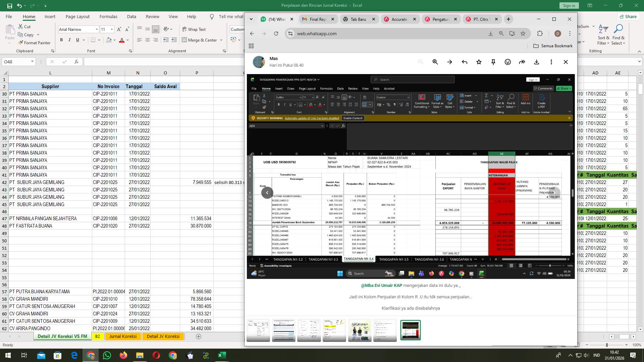
Task: Open the font size dropdown
Action: (x=112, y=29)
